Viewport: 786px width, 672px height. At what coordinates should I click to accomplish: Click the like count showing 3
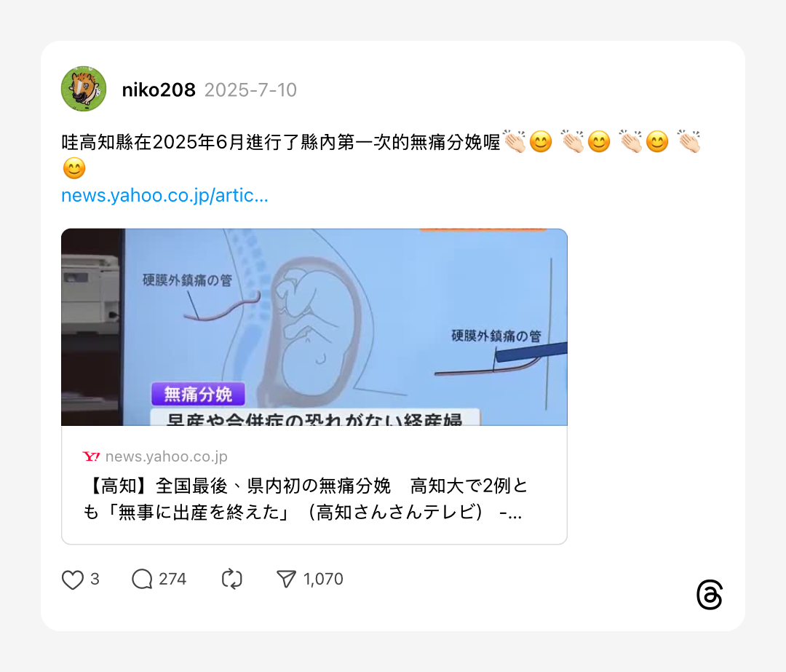point(95,580)
